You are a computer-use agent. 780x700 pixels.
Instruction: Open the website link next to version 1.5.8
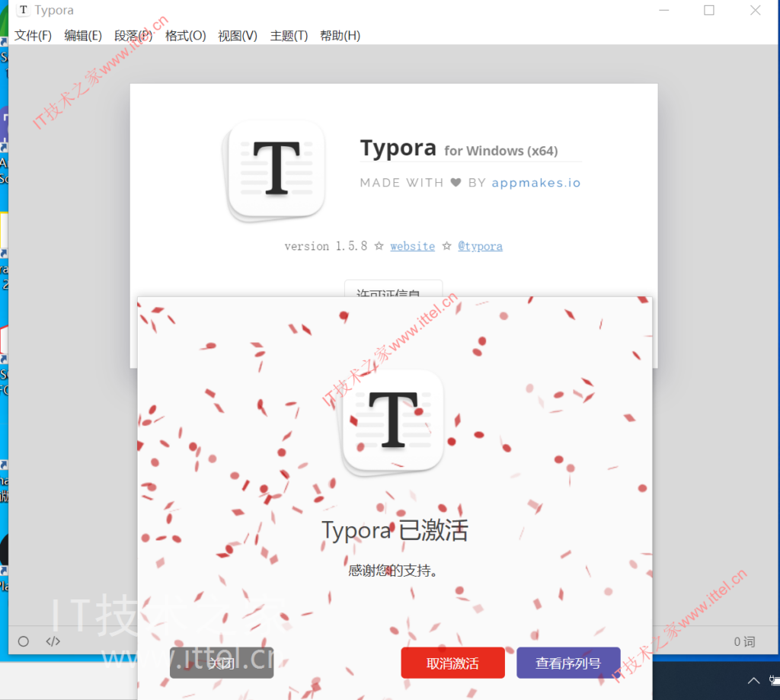click(412, 246)
